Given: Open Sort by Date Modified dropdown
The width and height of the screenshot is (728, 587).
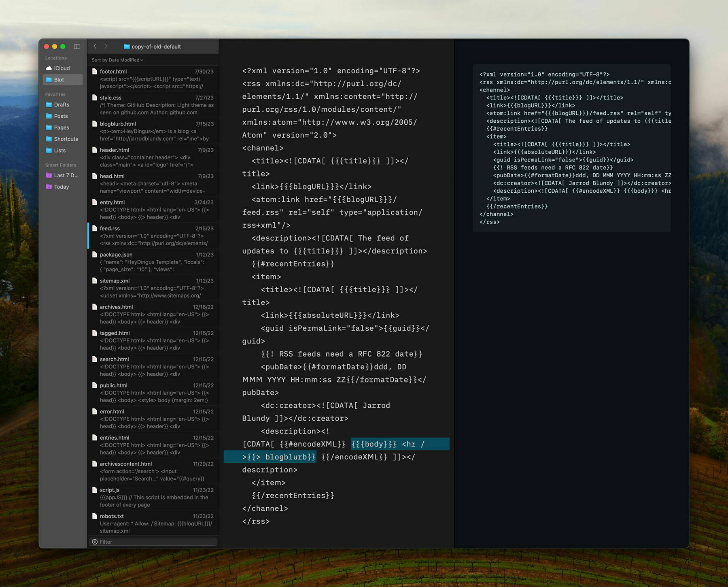Looking at the screenshot, I should (x=117, y=60).
